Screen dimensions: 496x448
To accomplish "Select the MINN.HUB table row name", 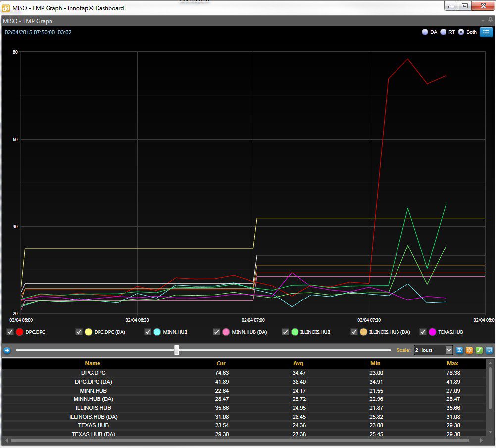I will click(x=94, y=391).
